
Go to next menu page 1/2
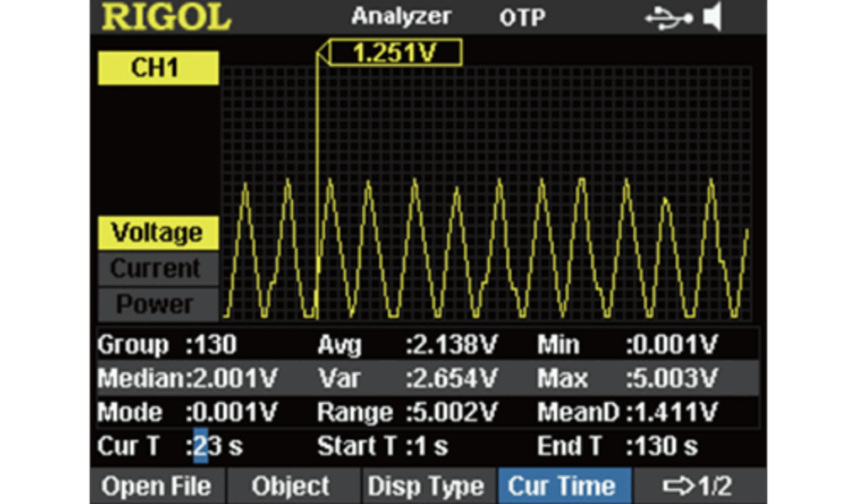coord(699,486)
